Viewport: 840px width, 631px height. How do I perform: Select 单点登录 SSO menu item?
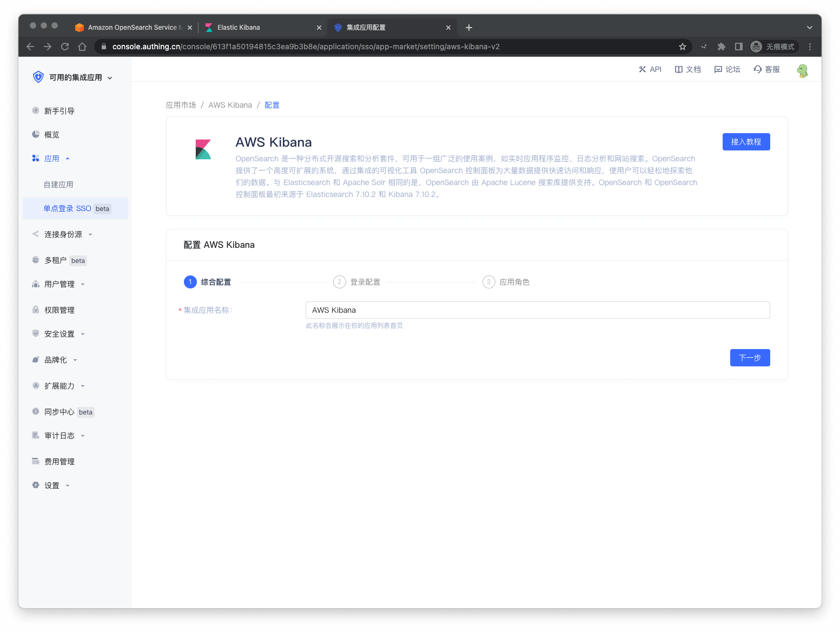tap(68, 208)
